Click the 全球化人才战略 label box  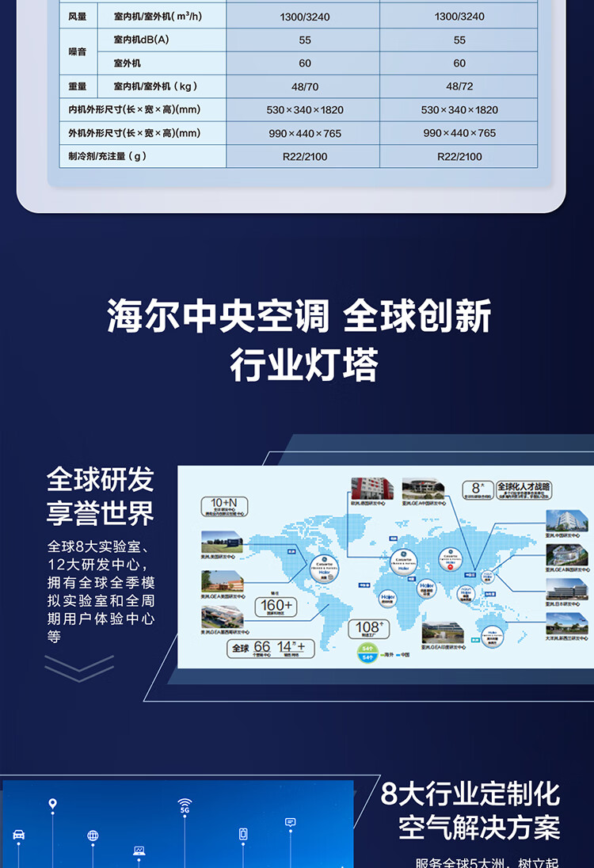[524, 490]
